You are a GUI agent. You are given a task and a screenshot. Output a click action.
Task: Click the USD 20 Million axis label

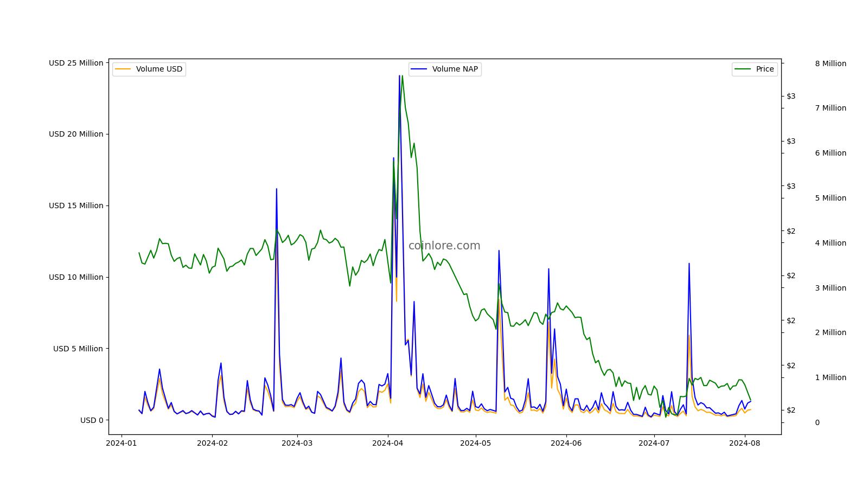(76, 134)
